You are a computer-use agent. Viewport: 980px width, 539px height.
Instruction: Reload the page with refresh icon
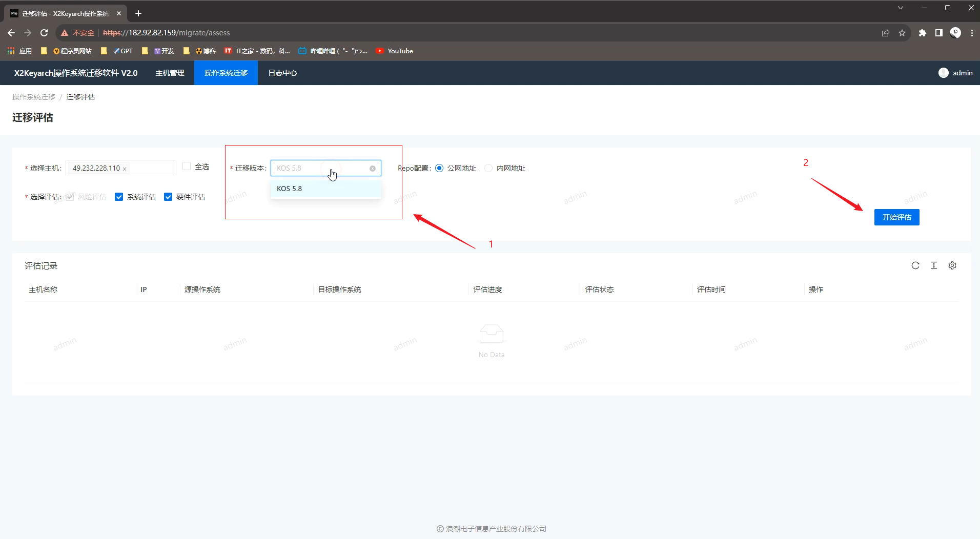click(x=44, y=33)
